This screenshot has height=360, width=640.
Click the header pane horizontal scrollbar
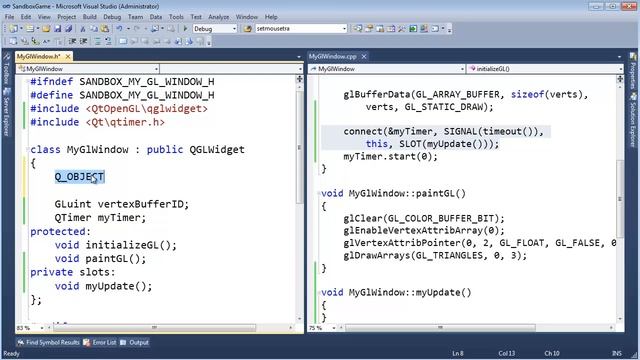[154, 327]
